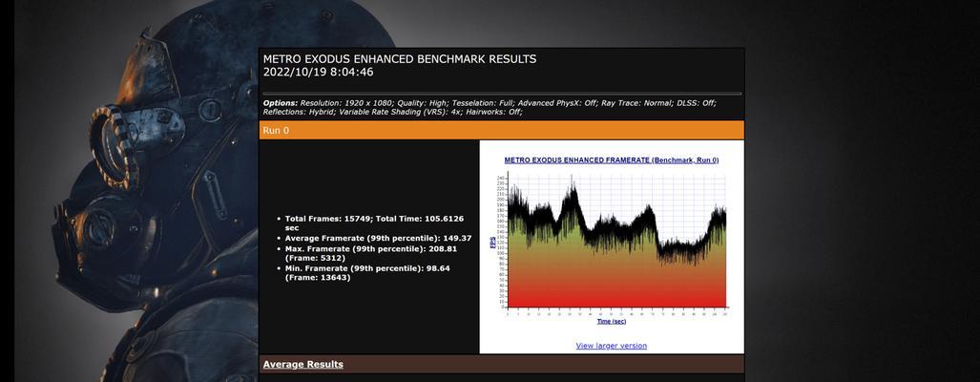
Task: Click Max. Framerate 208.81 entry
Action: [x=372, y=253]
